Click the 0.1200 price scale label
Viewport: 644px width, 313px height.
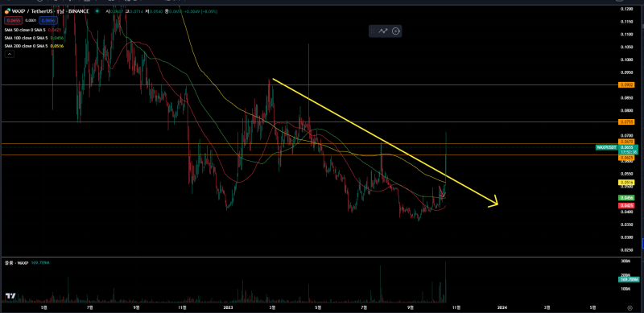[x=626, y=9]
